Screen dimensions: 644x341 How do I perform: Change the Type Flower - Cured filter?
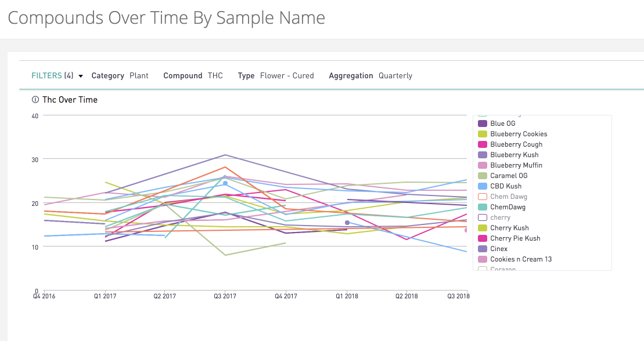coord(276,75)
